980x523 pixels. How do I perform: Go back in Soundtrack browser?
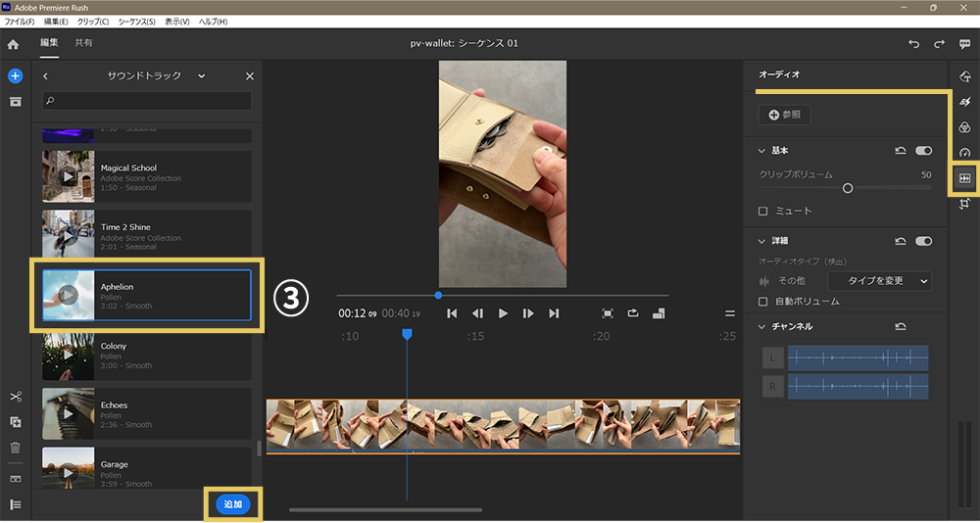[45, 76]
